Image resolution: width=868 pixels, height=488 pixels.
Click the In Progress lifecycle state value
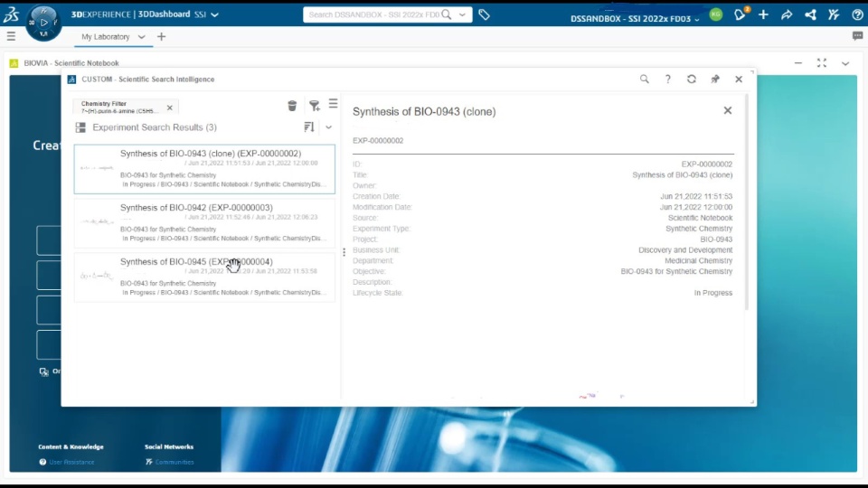(713, 293)
